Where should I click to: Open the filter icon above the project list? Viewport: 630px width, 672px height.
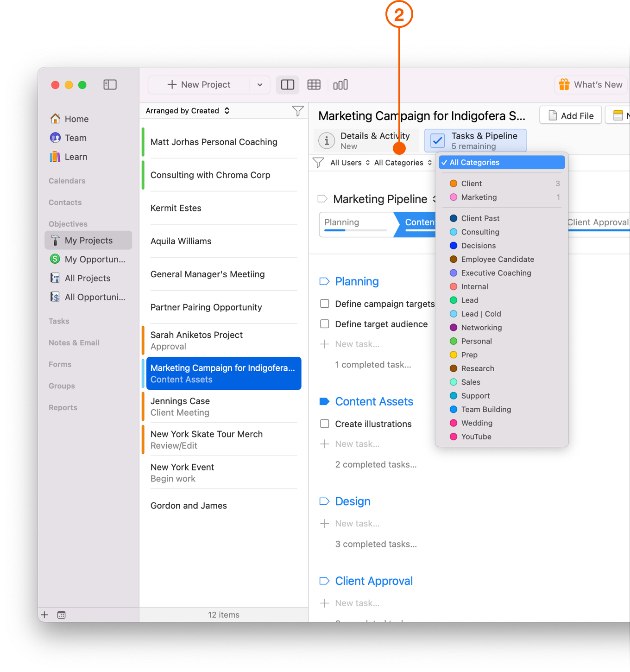[x=298, y=111]
